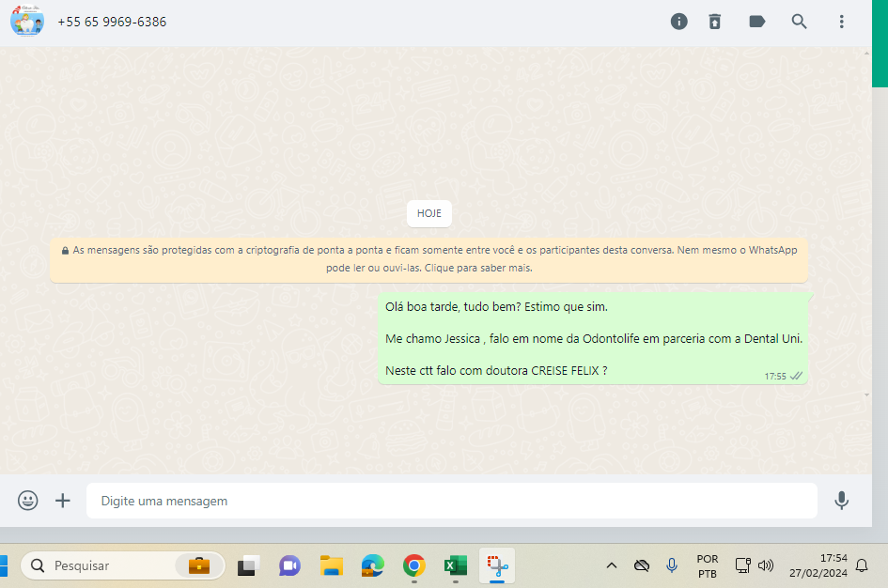Open the briefcase search highlight icon

pyautogui.click(x=199, y=565)
